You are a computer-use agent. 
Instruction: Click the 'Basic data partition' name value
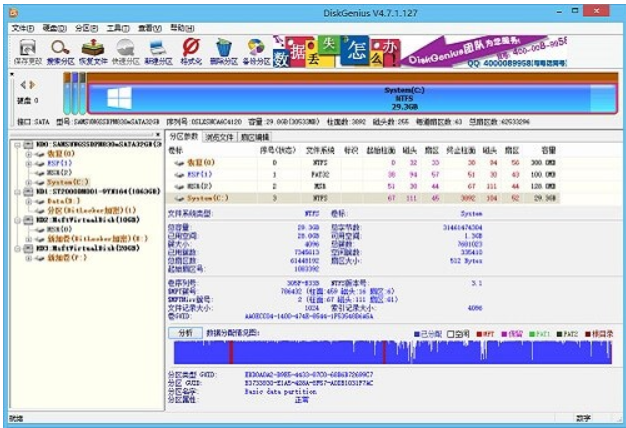click(x=280, y=392)
